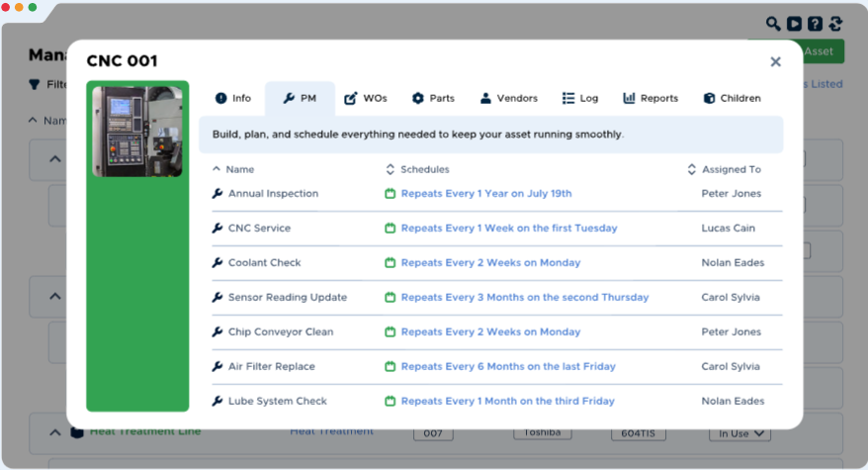This screenshot has width=868, height=470.
Task: Open 'Repeats Every 1 Year on July 19th' link
Action: (x=485, y=194)
